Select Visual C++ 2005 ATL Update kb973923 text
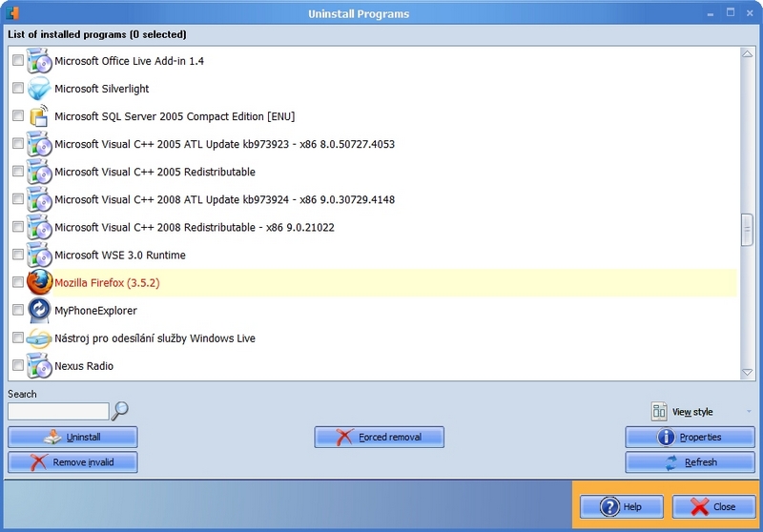Screen dimensions: 763x532 224,144
